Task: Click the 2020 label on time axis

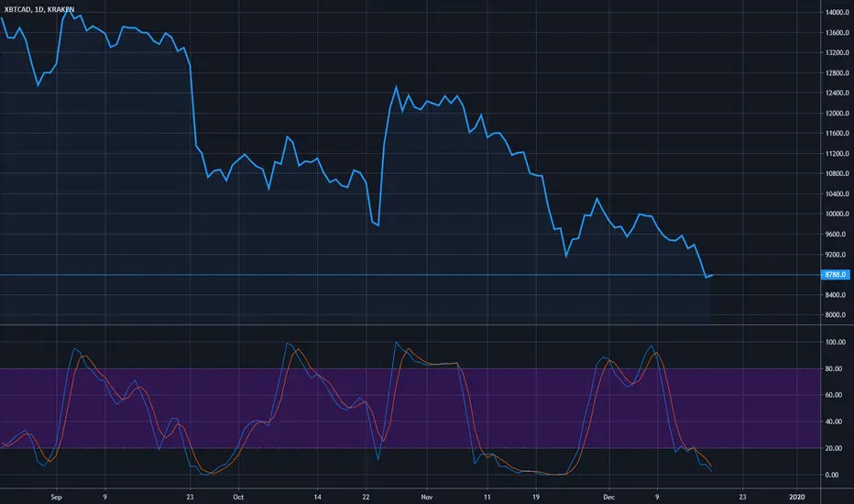Action: (x=797, y=497)
